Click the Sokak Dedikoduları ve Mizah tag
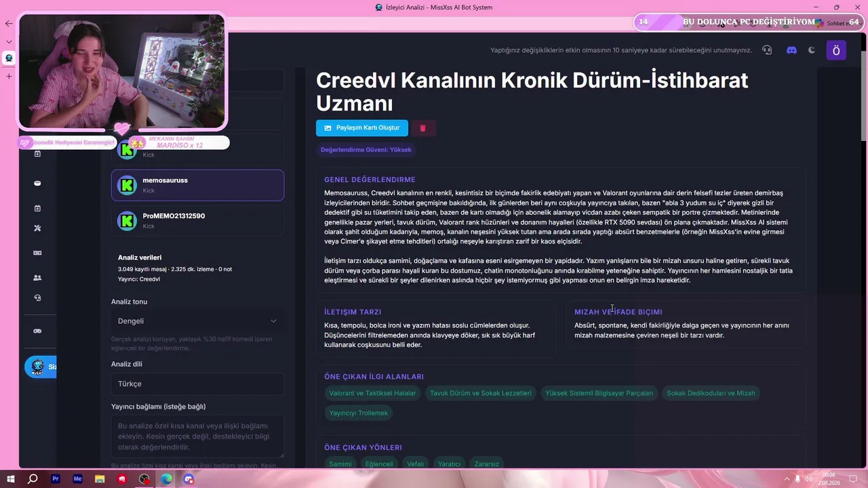 711,393
